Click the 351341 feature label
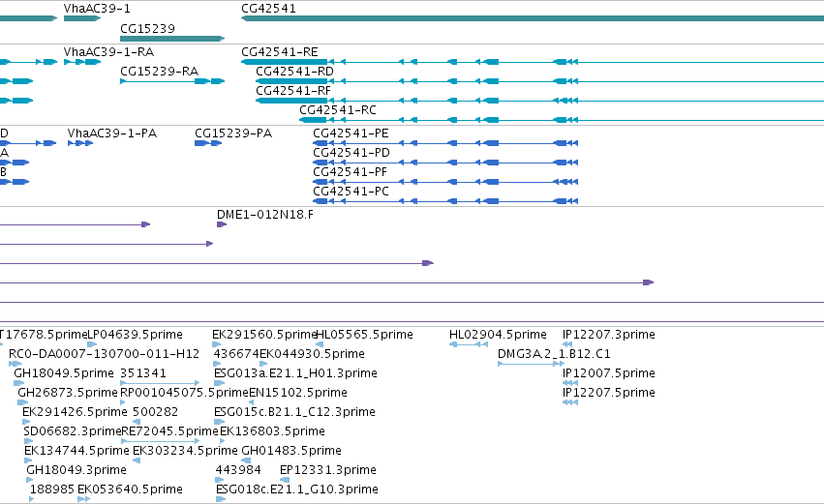This screenshot has height=504, width=824. [x=143, y=373]
